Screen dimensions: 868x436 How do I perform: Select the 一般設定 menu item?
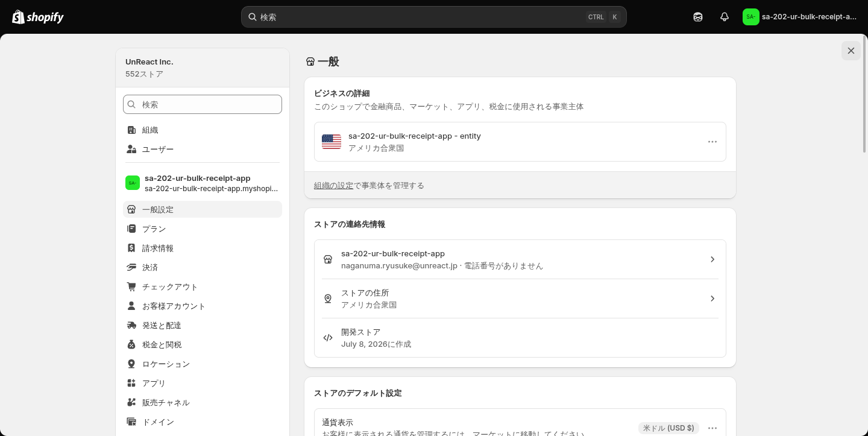coord(203,209)
